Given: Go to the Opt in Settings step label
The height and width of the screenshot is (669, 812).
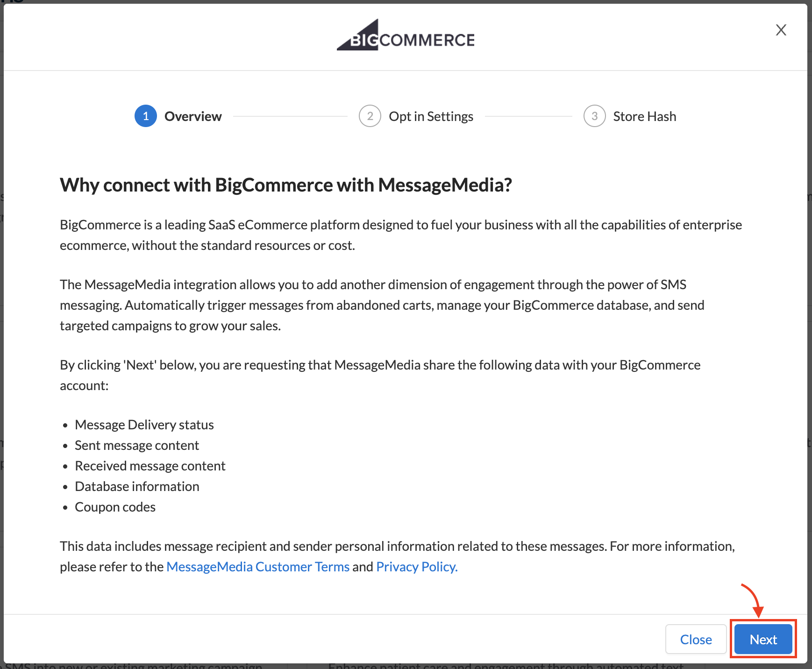Looking at the screenshot, I should point(431,116).
